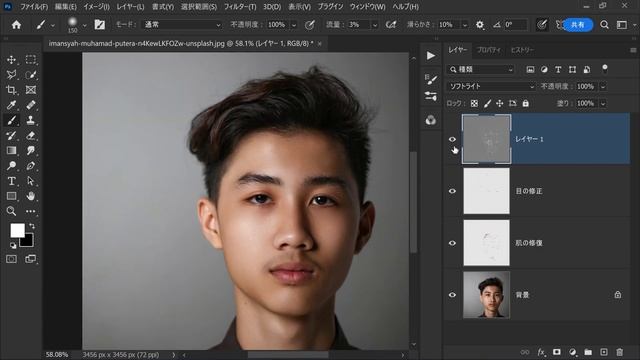Hide the 肌の修復 layer

[452, 243]
